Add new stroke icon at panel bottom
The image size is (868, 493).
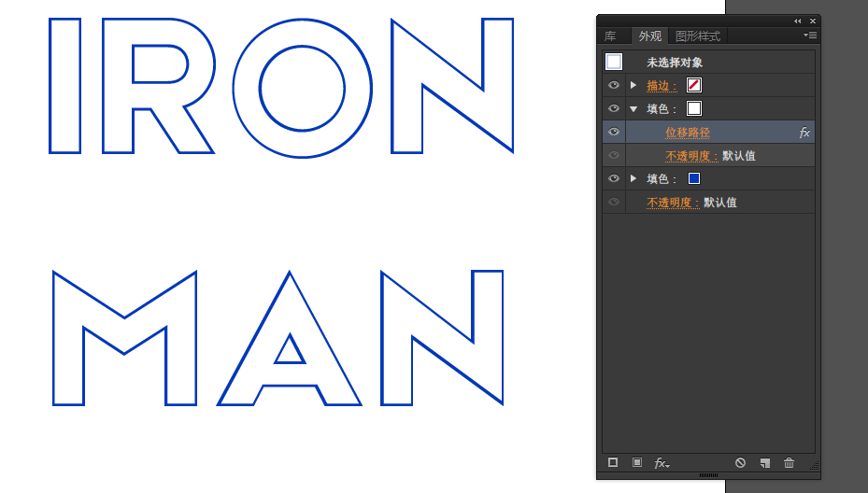[x=613, y=462]
